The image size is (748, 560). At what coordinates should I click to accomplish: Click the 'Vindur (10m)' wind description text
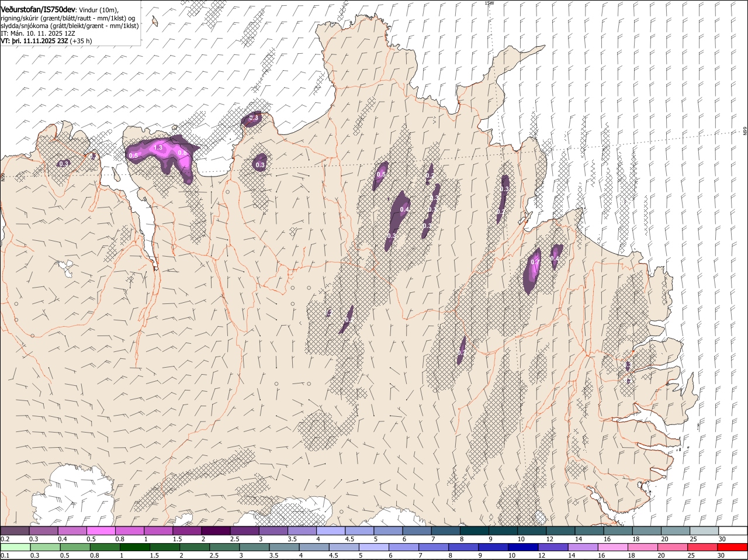tap(99, 10)
